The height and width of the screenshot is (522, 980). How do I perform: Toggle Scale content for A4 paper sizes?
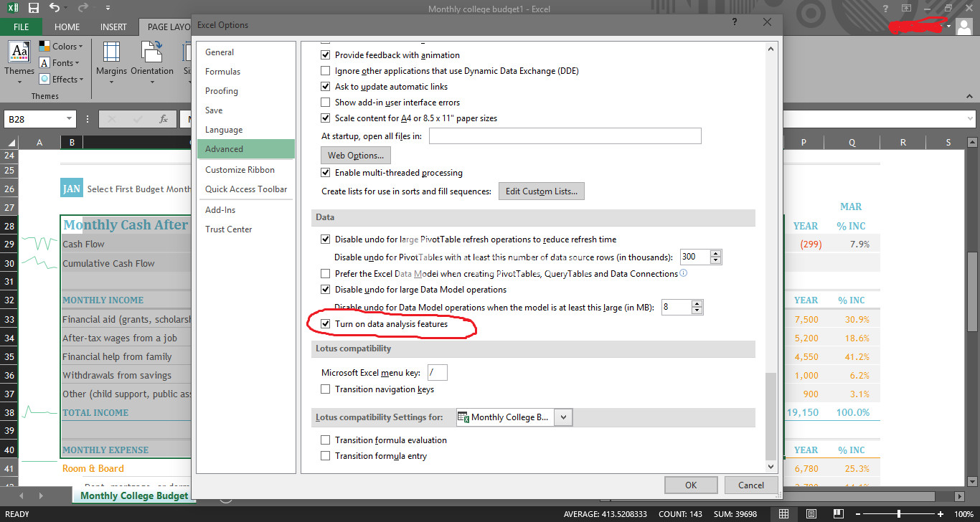[x=326, y=118]
